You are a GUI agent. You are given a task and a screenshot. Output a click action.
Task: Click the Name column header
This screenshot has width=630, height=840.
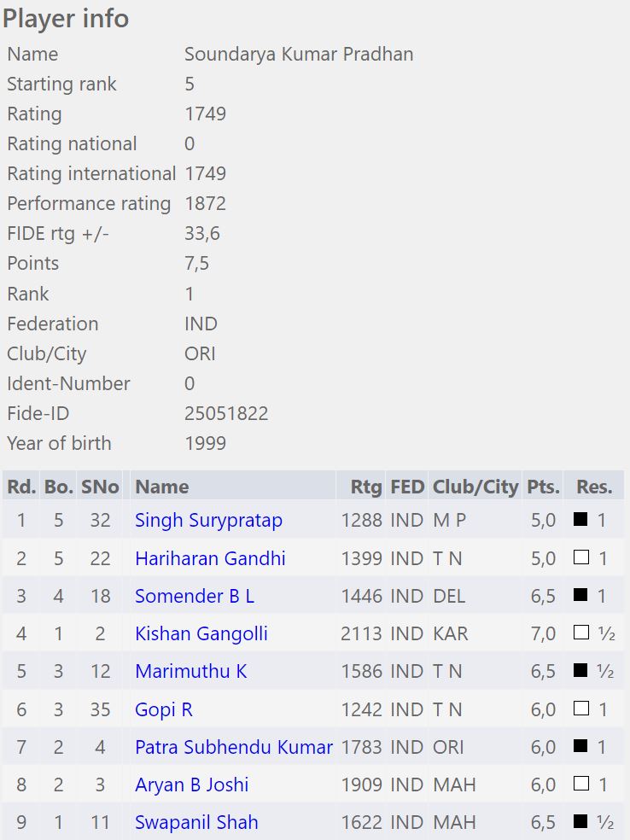point(162,487)
